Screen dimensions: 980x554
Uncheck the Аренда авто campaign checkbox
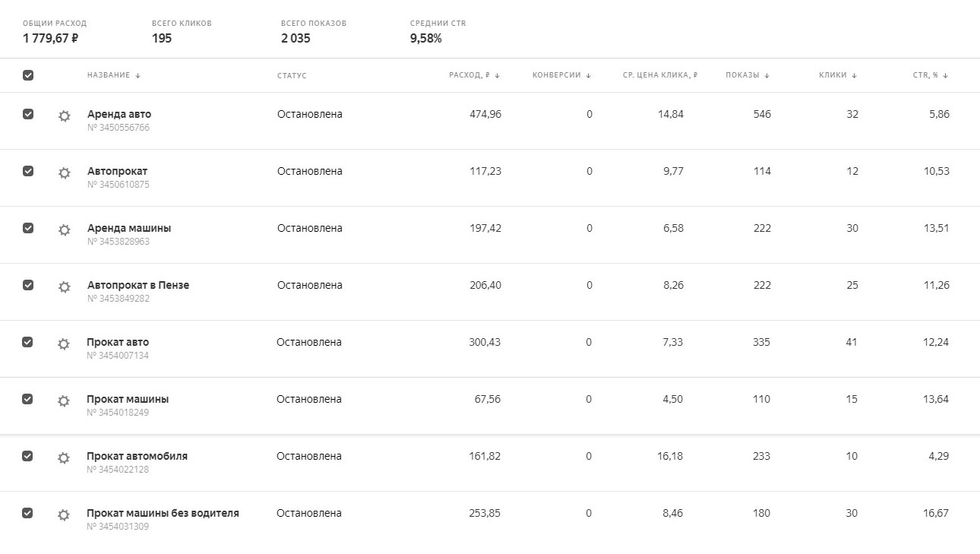tap(28, 114)
